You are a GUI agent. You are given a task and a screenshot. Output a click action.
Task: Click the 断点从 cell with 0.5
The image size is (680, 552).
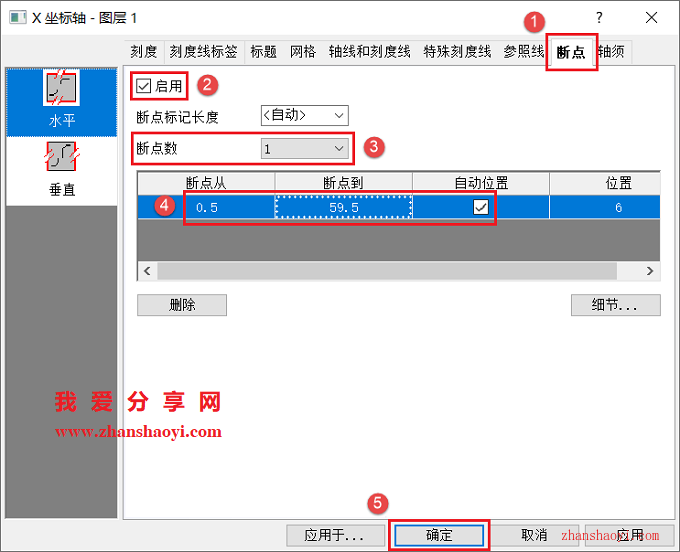(x=206, y=207)
